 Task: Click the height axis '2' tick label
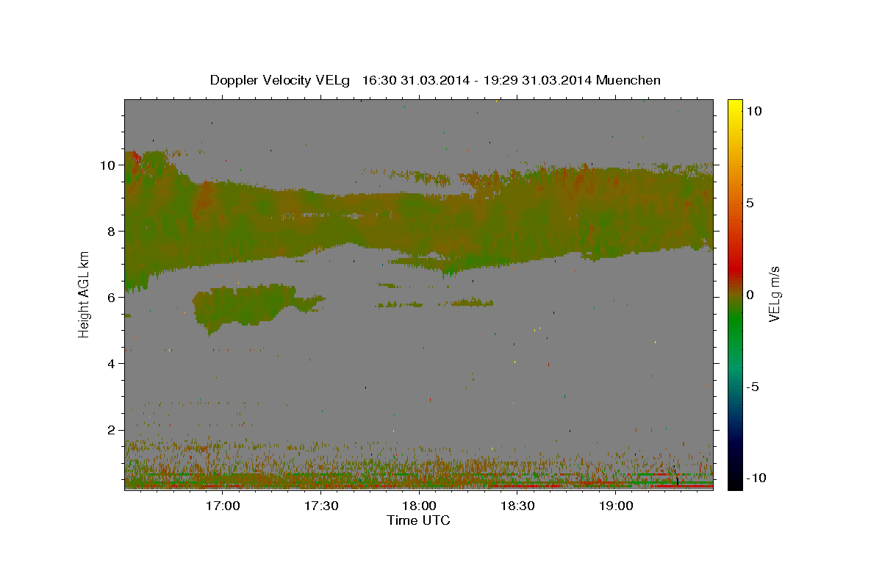tap(112, 430)
